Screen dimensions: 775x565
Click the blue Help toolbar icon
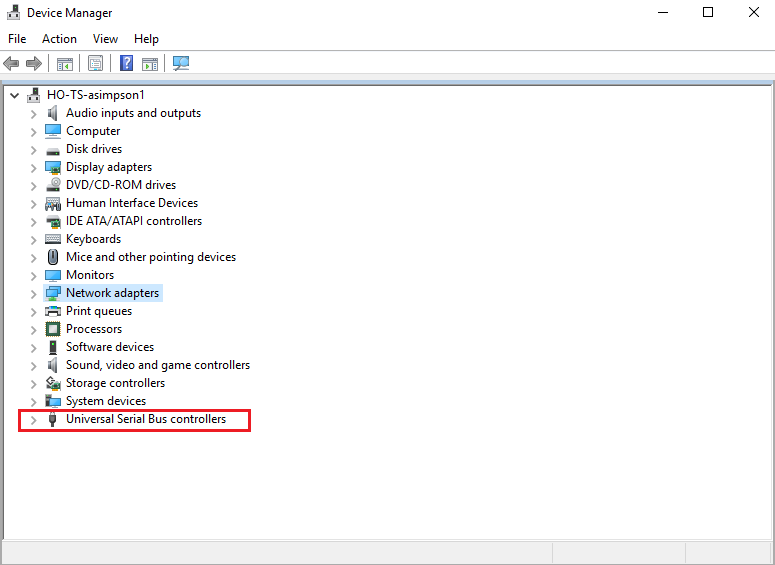[x=127, y=63]
